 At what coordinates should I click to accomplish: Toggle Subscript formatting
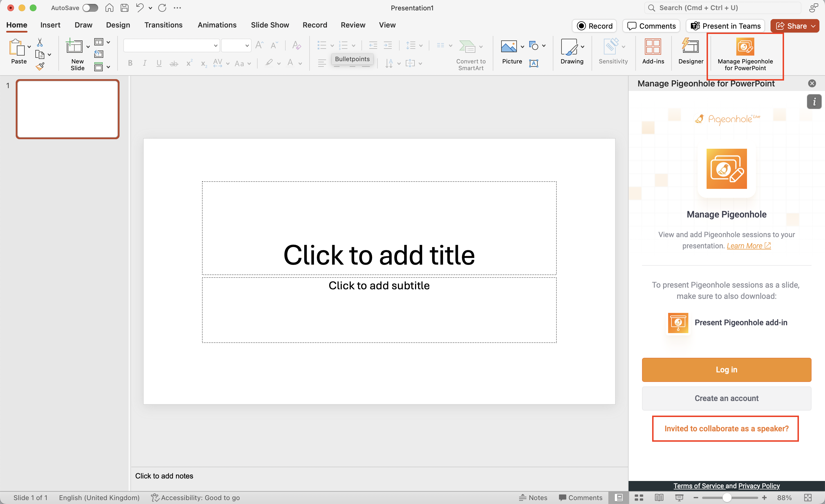click(203, 64)
